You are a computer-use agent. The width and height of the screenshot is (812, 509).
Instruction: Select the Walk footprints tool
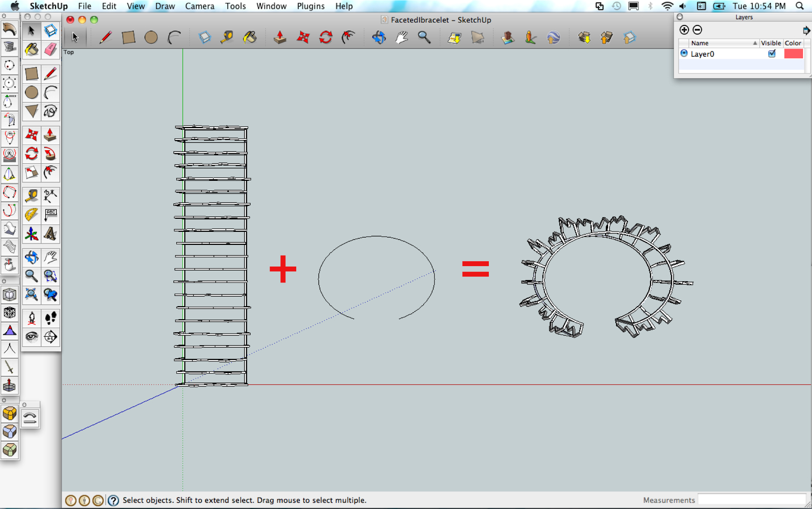click(x=50, y=318)
